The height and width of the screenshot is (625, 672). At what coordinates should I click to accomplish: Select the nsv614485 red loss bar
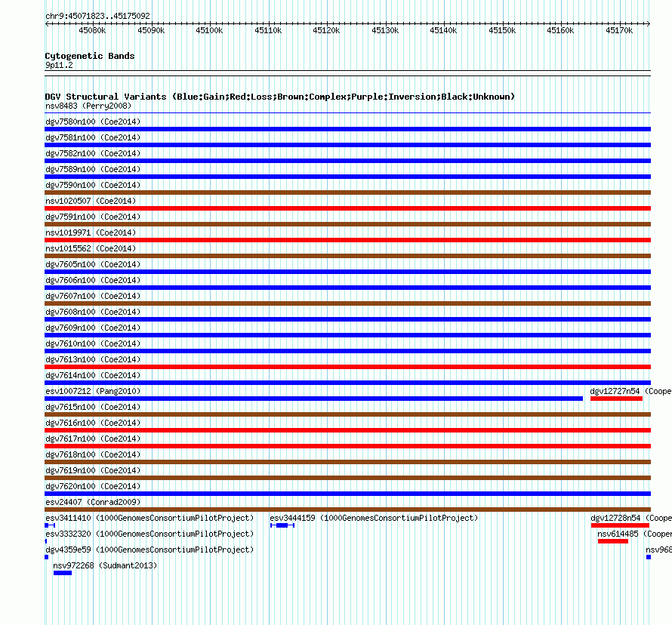point(613,541)
